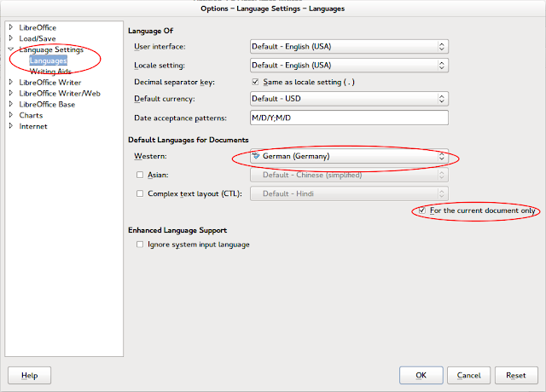Expand the LibreOffice tree node
The image size is (546, 392).
tap(11, 28)
